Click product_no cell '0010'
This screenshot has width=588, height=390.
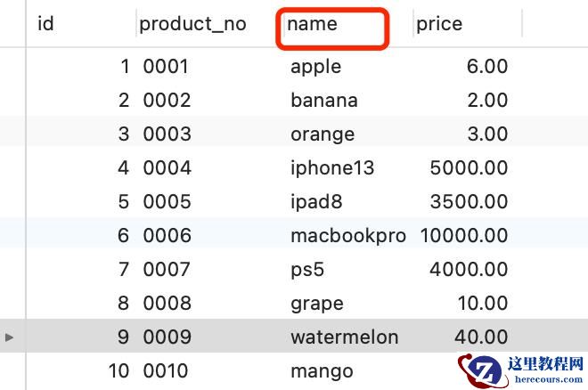166,371
